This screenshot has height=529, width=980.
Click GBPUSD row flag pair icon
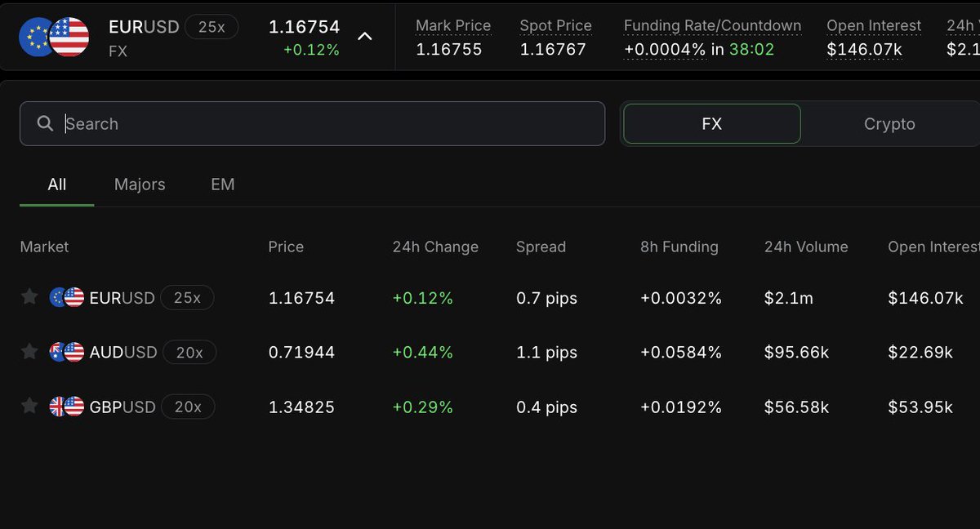click(67, 406)
